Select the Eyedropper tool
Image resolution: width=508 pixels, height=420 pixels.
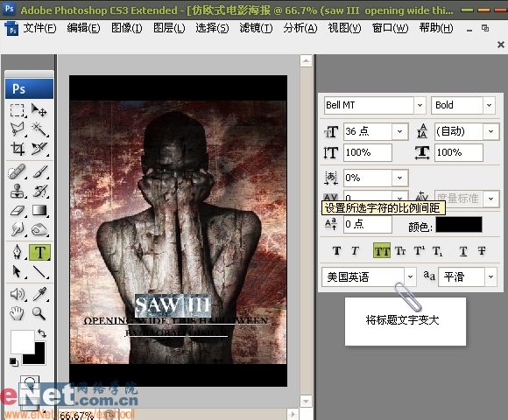point(39,294)
